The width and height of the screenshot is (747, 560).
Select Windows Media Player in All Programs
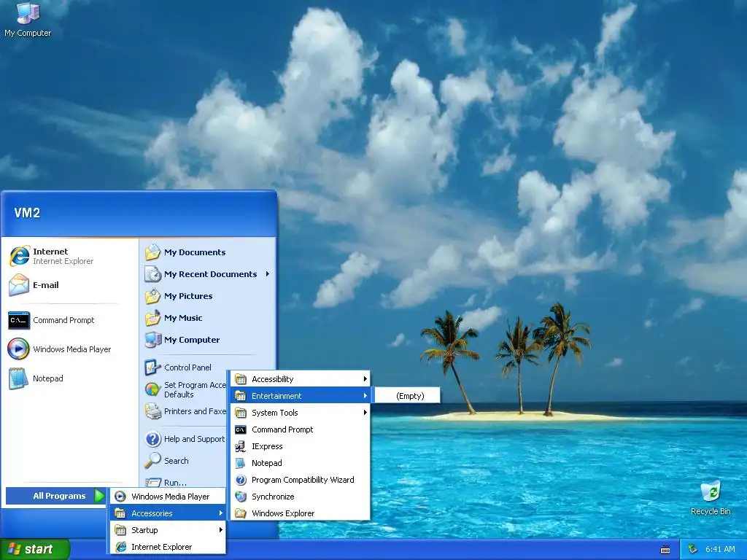click(168, 496)
